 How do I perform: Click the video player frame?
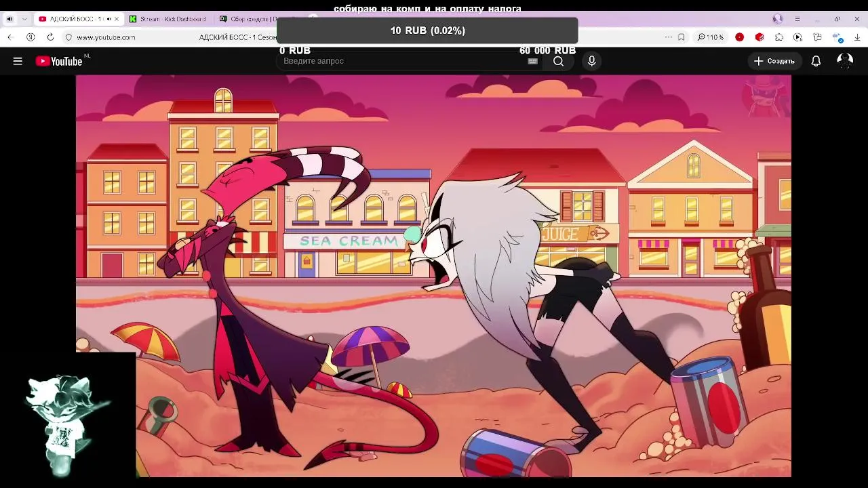click(433, 276)
